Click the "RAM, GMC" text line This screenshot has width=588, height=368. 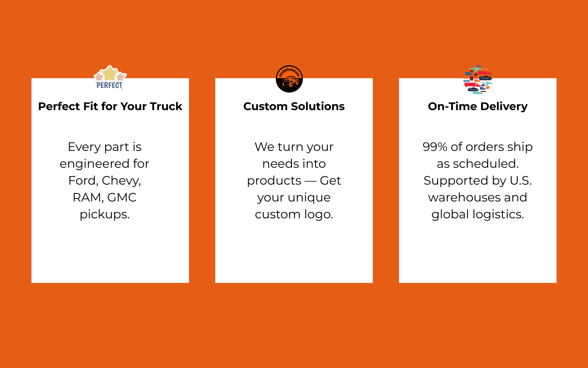coord(104,197)
